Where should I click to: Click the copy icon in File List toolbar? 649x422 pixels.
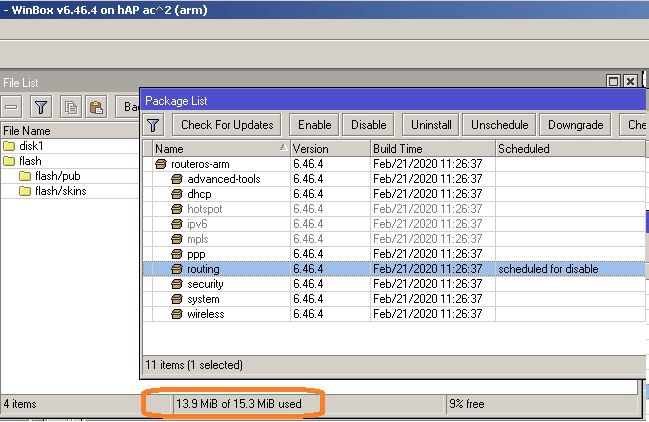point(71,107)
